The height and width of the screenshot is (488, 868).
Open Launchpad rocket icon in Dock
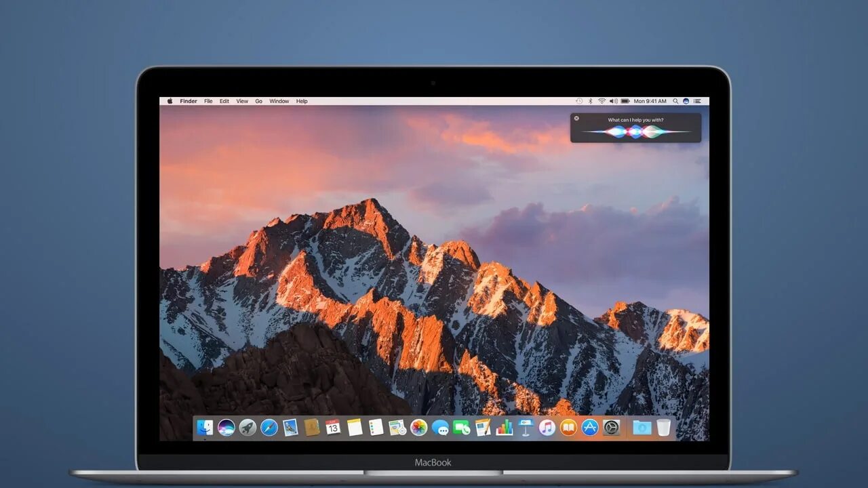(x=248, y=428)
